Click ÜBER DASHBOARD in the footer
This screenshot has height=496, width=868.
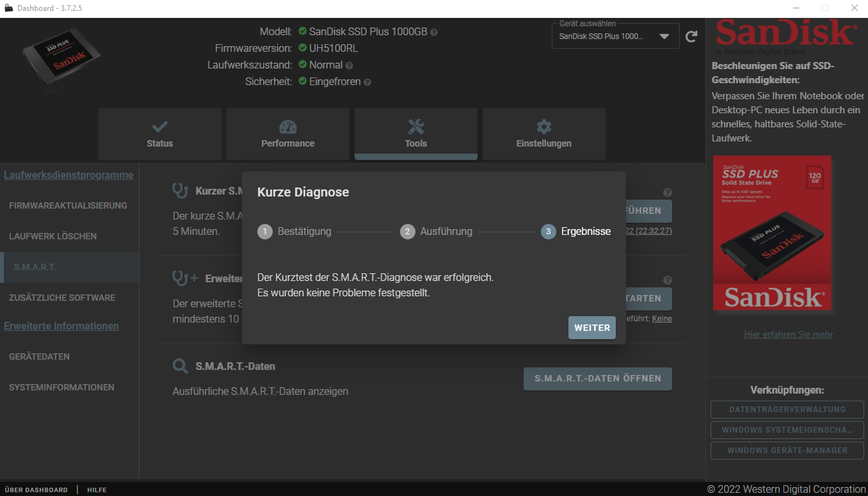pyautogui.click(x=36, y=490)
